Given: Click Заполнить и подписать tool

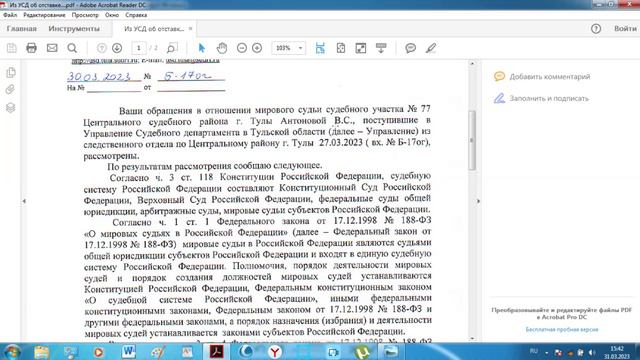Looking at the screenshot, I should point(541,98).
